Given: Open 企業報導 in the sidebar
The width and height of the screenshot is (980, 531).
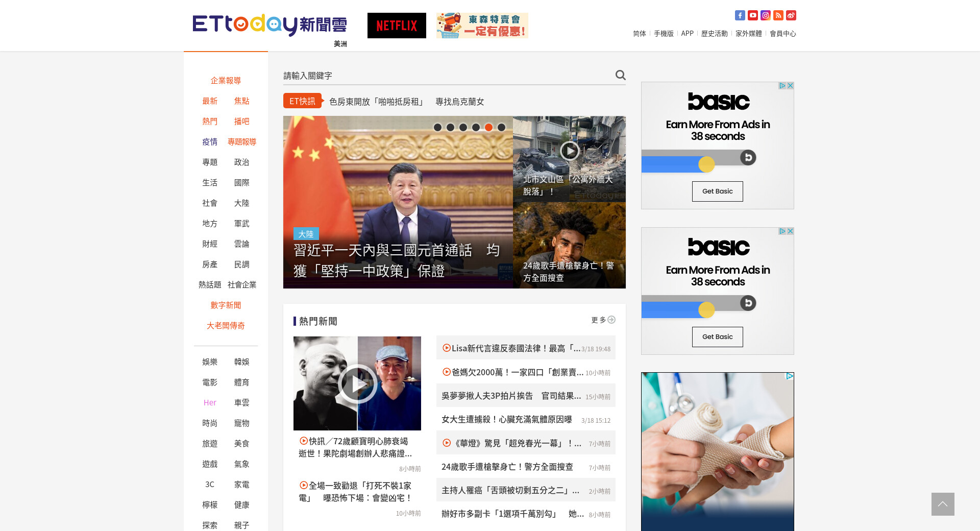Looking at the screenshot, I should [x=226, y=81].
